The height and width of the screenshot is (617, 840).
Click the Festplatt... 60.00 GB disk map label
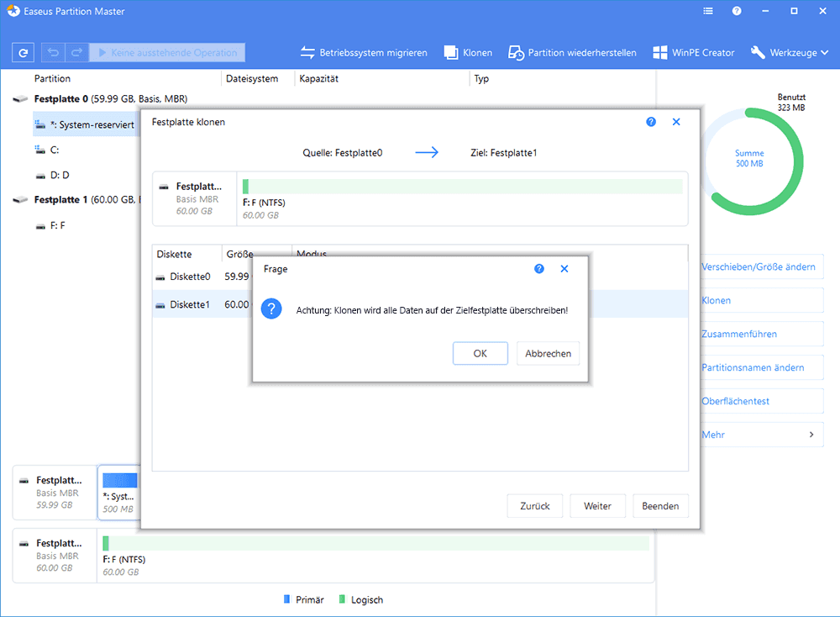(55, 556)
